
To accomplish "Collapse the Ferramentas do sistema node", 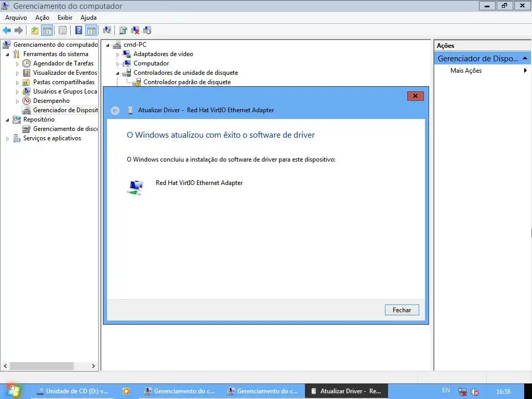I will point(7,54).
